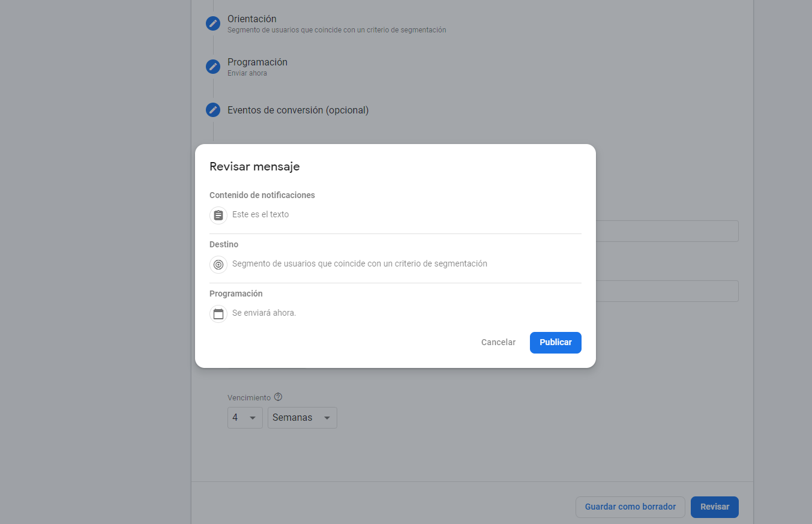Viewport: 812px width, 524px height.
Task: Click the clipboard icon beside notification text
Action: [x=218, y=215]
